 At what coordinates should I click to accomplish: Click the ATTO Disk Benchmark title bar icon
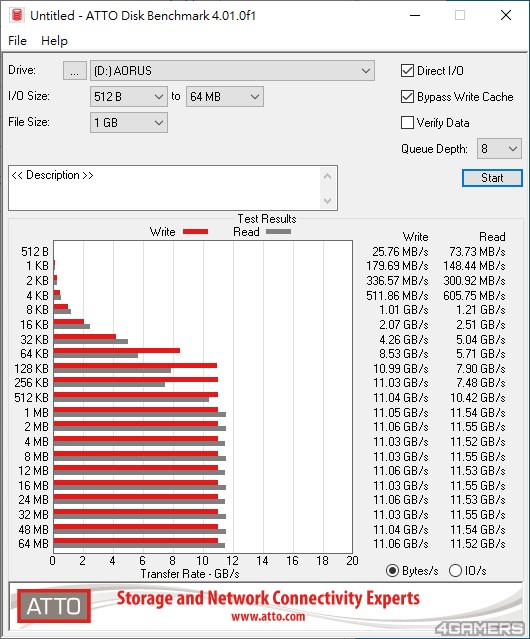click(17, 15)
